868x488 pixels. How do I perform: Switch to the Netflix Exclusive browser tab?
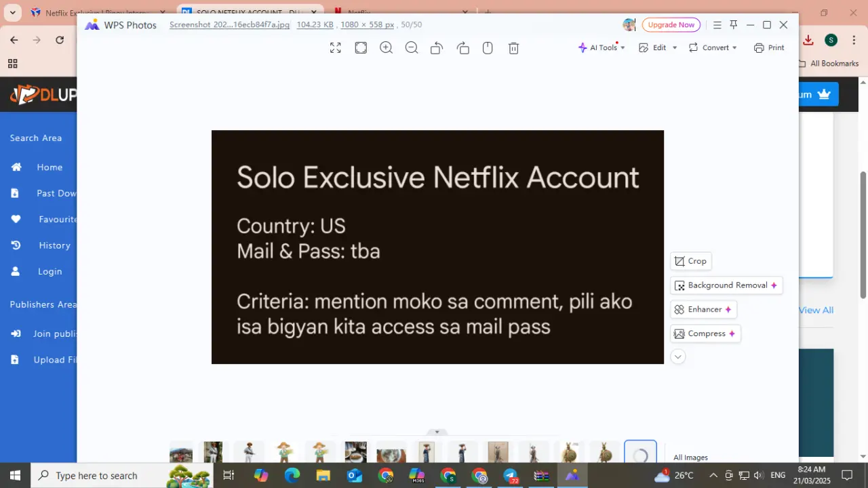99,13
